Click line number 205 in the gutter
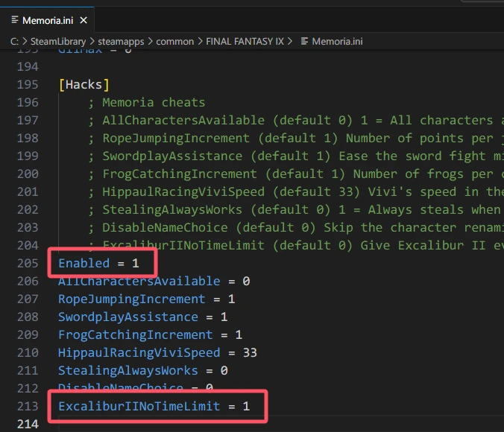This screenshot has height=432, width=504. pyautogui.click(x=28, y=264)
